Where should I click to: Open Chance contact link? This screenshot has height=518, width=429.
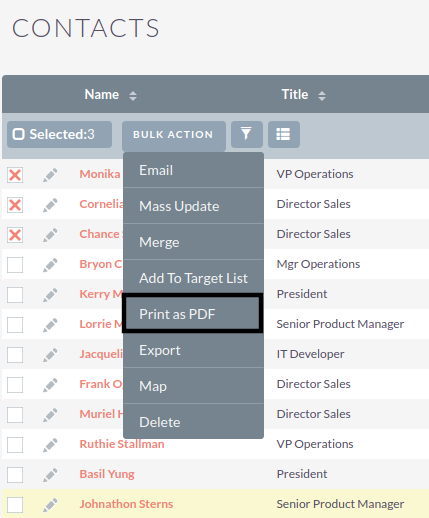click(x=101, y=234)
